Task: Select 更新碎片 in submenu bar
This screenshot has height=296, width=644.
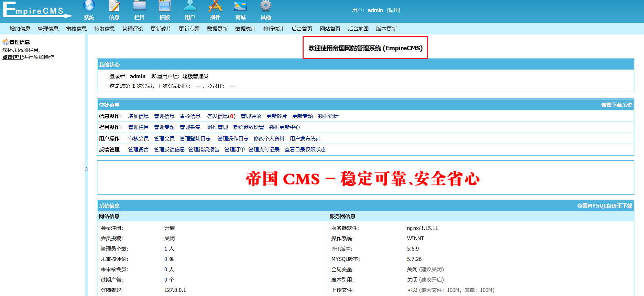Action: (161, 29)
